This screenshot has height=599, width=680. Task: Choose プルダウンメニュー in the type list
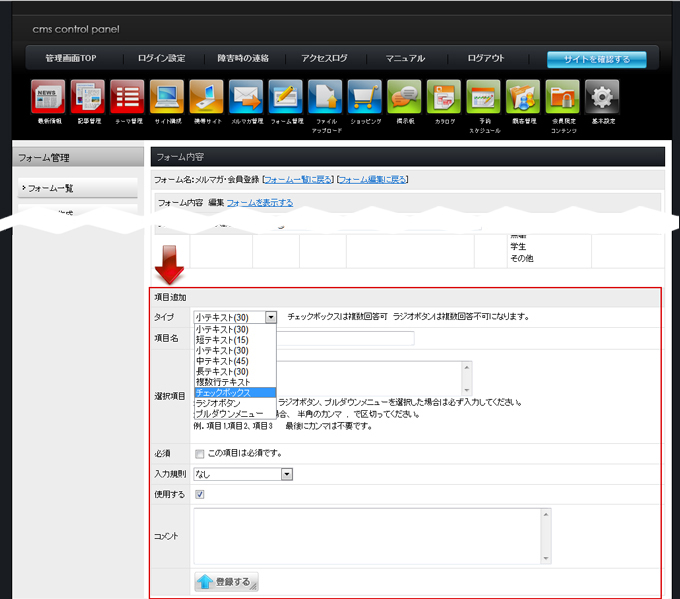click(235, 413)
